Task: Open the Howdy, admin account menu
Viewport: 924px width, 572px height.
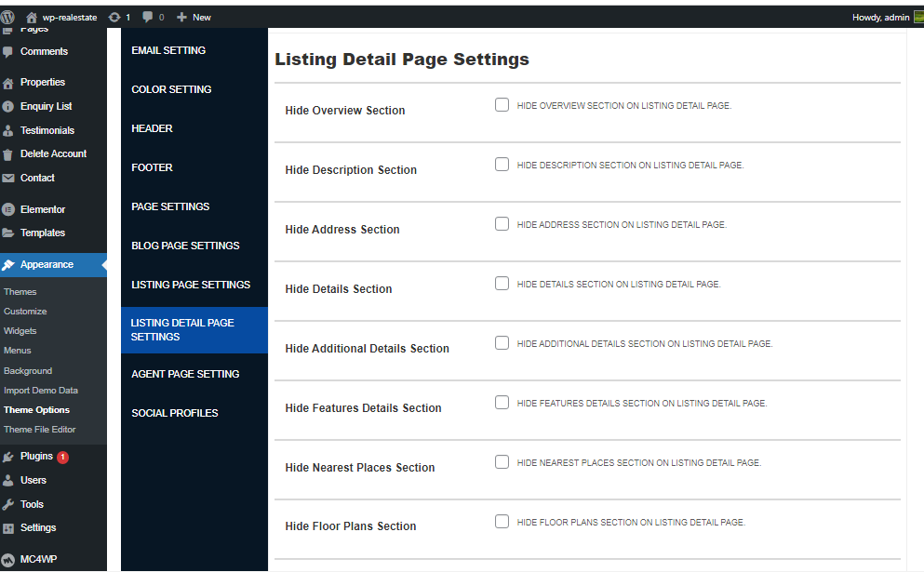Action: coord(879,17)
